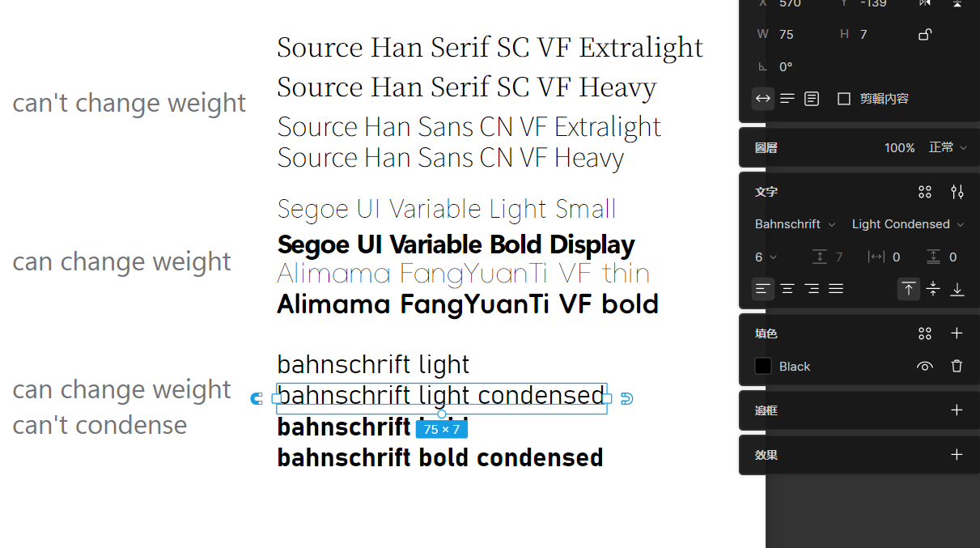
Task: Select the 'Segoe UI Variable Bold Display' text
Action: [x=456, y=244]
